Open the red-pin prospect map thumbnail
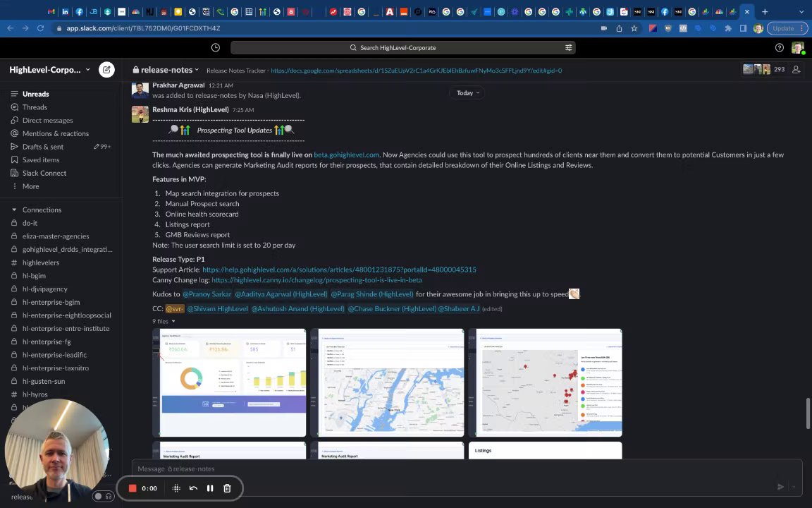The image size is (812, 508). point(546,382)
